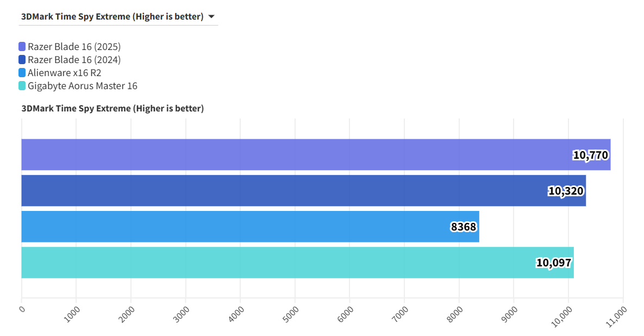Click the Alienware x16 R2 legend swatch
Viewport: 644px width, 336px height.
(x=22, y=73)
